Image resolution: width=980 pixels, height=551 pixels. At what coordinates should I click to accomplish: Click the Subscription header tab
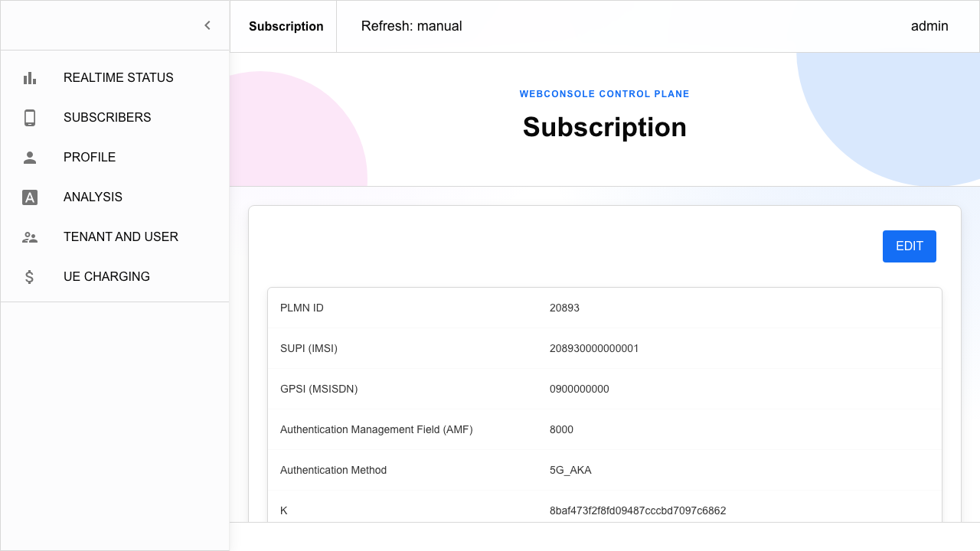click(x=286, y=26)
